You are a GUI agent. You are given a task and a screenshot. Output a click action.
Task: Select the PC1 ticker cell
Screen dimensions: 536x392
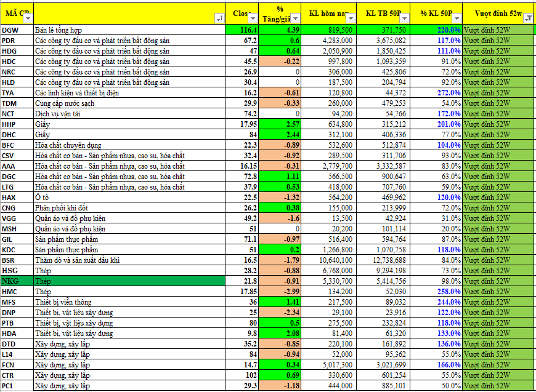(x=17, y=385)
